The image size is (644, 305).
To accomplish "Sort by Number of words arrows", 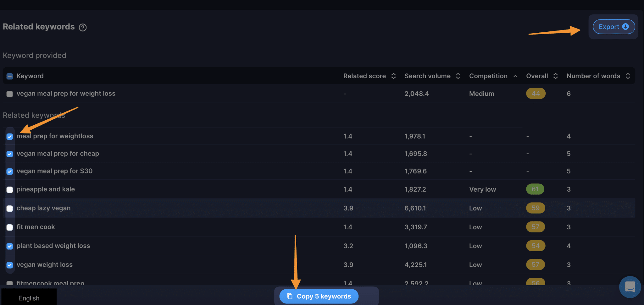I will (x=628, y=76).
